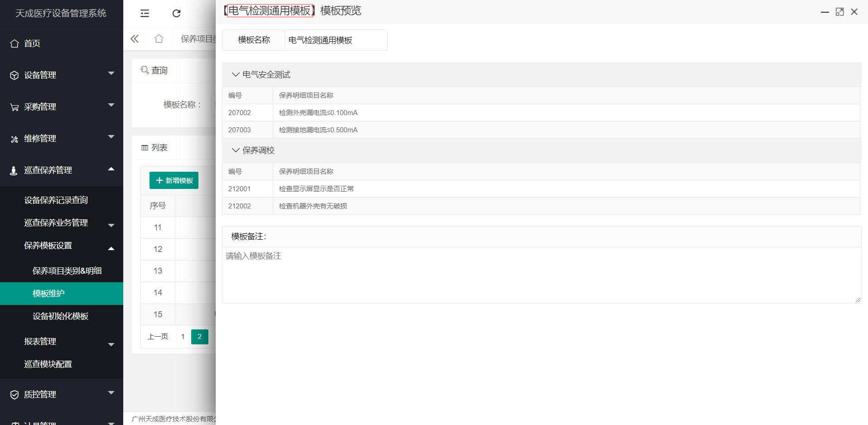This screenshot has width=868, height=425.
Task: Click the 采购管理 cart icon
Action: coord(14,107)
